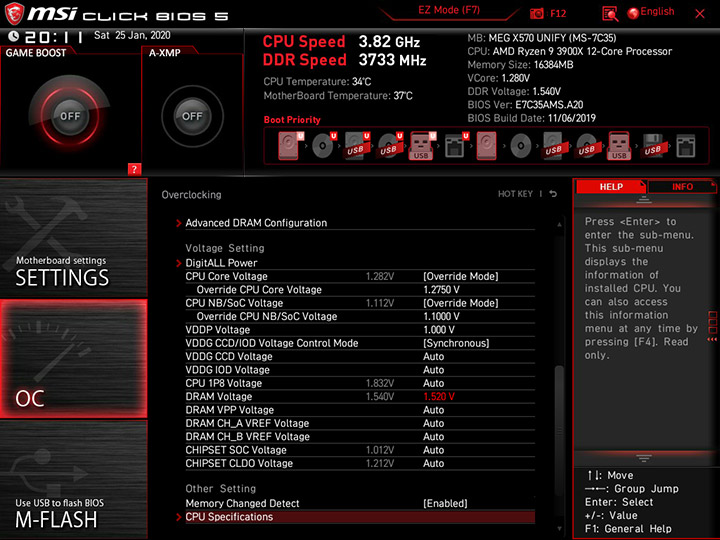This screenshot has width=720, height=540.
Task: Choose the legacy USB CD/DVD boot icon
Action: [586, 146]
